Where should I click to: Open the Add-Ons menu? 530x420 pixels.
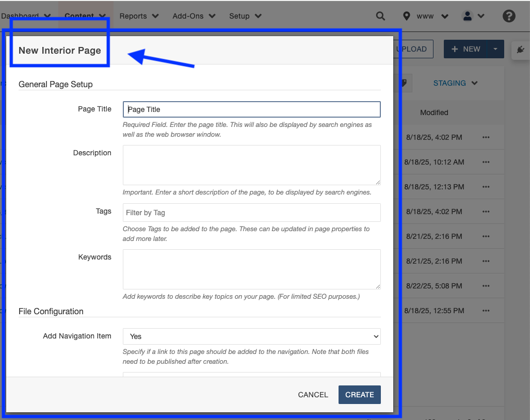(194, 16)
